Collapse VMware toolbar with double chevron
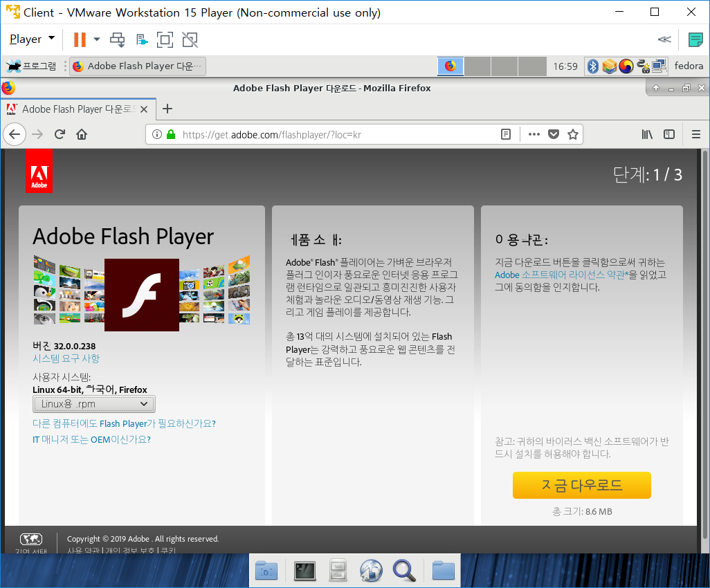The image size is (710, 588). pos(664,39)
